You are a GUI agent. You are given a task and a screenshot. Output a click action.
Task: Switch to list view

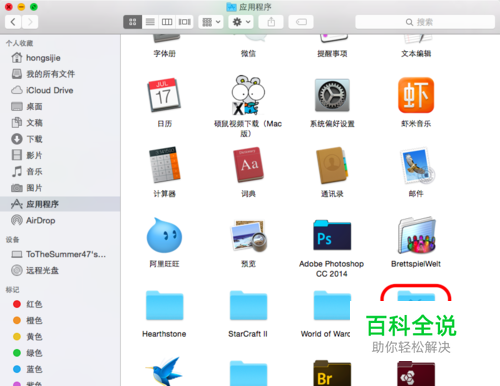(x=150, y=22)
